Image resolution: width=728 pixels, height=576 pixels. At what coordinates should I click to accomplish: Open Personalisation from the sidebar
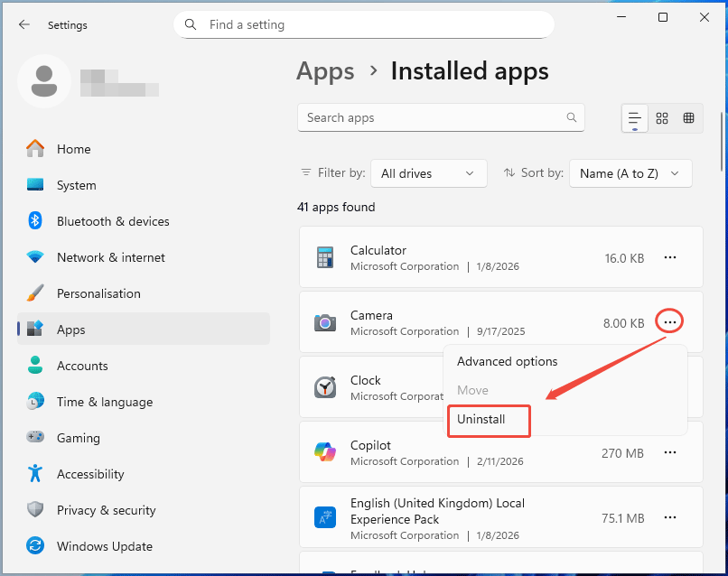click(x=99, y=293)
